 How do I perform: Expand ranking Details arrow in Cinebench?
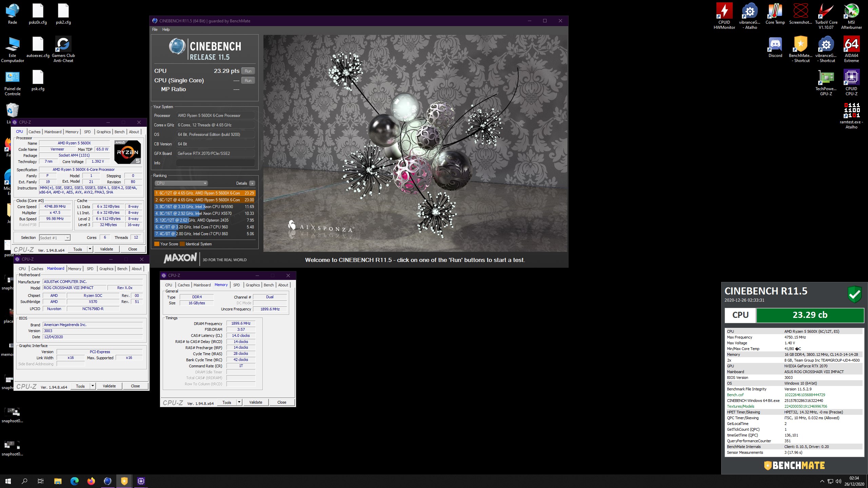coord(252,183)
